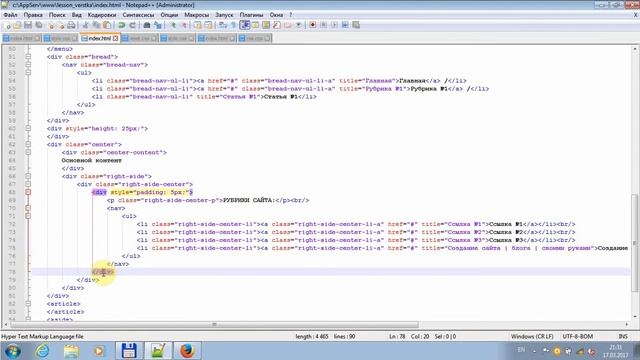Open Internet Explorer from the taskbar

42,351
